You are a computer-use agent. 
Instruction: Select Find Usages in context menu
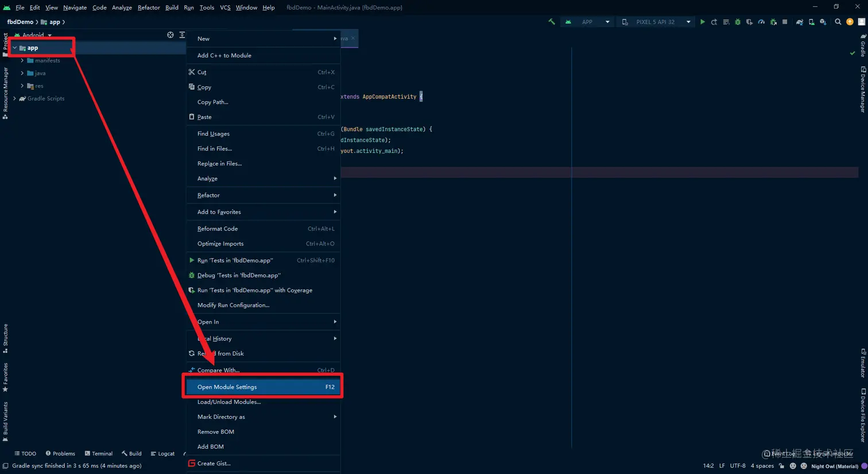tap(263, 133)
